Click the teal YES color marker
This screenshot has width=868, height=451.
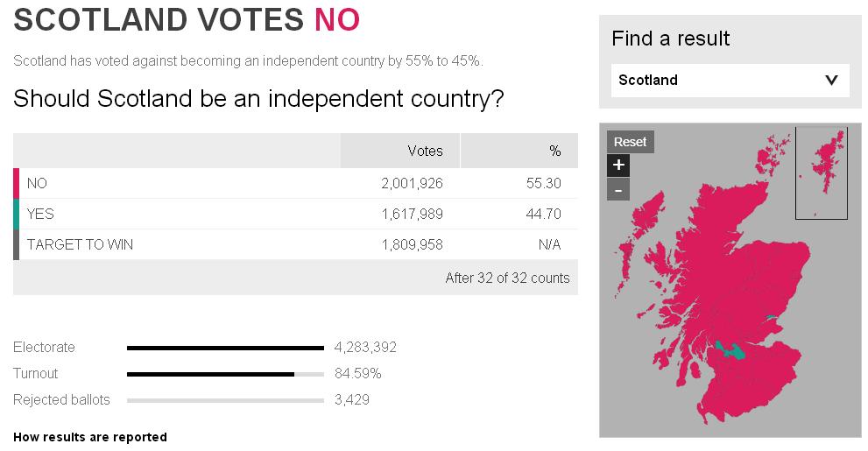tap(16, 214)
